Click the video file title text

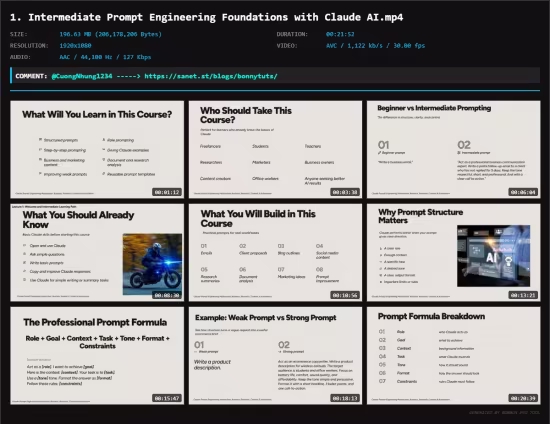(207, 17)
